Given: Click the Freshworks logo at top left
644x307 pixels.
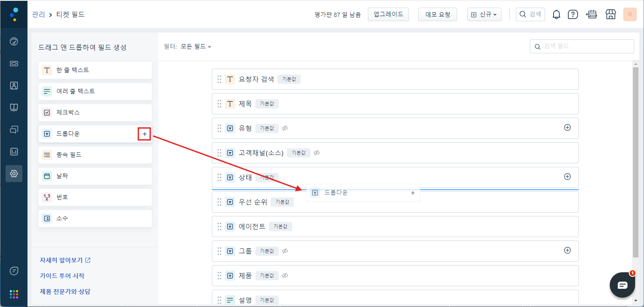Looking at the screenshot, I should [14, 14].
